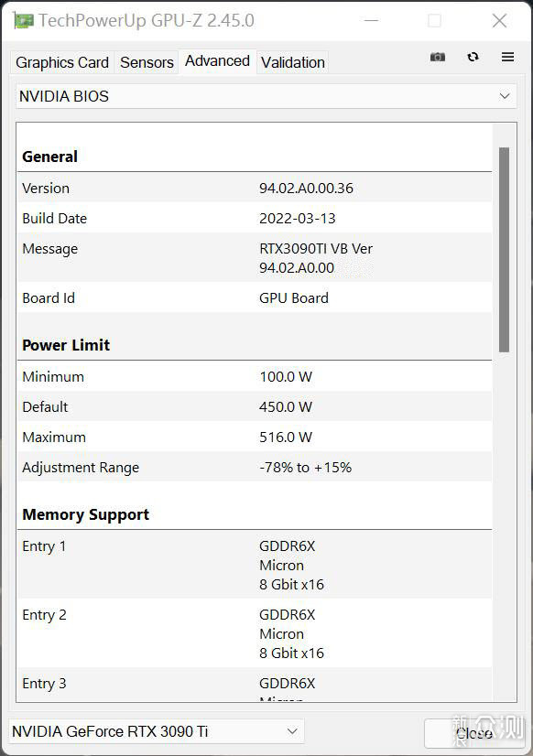Minimize the GPU-Z window

pyautogui.click(x=371, y=21)
